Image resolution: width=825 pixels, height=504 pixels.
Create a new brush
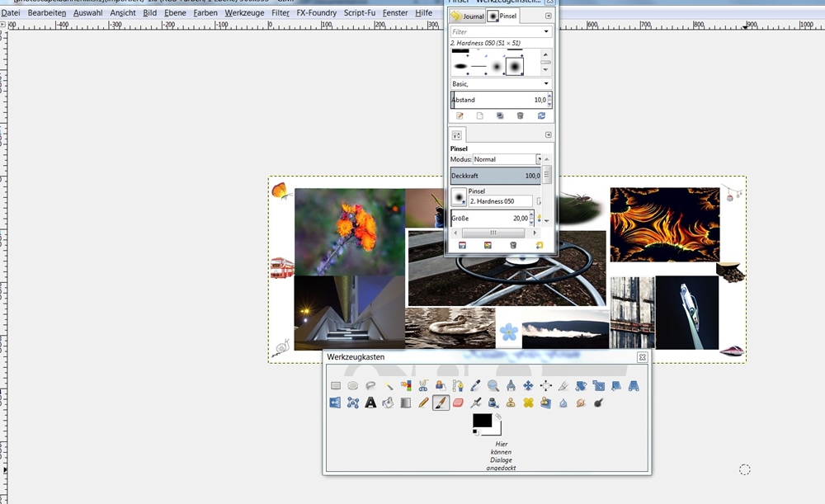click(480, 115)
